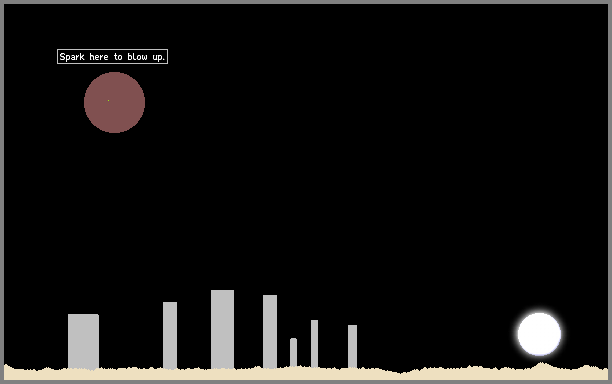Click the large reddish-brown circle
The height and width of the screenshot is (384, 612).
(114, 102)
